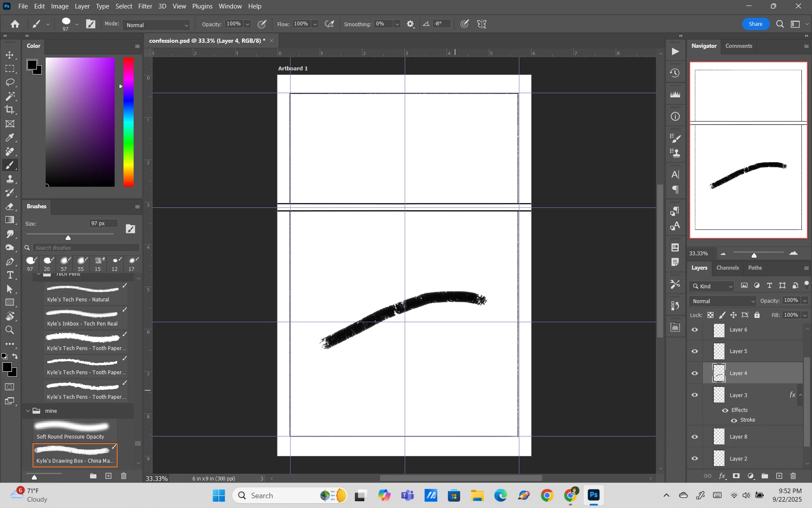This screenshot has height=508, width=812.
Task: Select the Move tool
Action: pyautogui.click(x=10, y=55)
